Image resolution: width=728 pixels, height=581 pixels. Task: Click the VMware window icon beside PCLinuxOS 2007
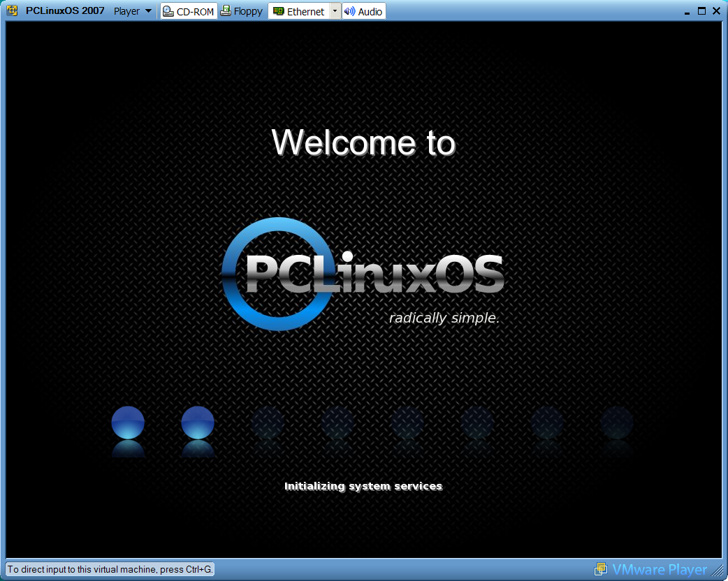point(12,10)
